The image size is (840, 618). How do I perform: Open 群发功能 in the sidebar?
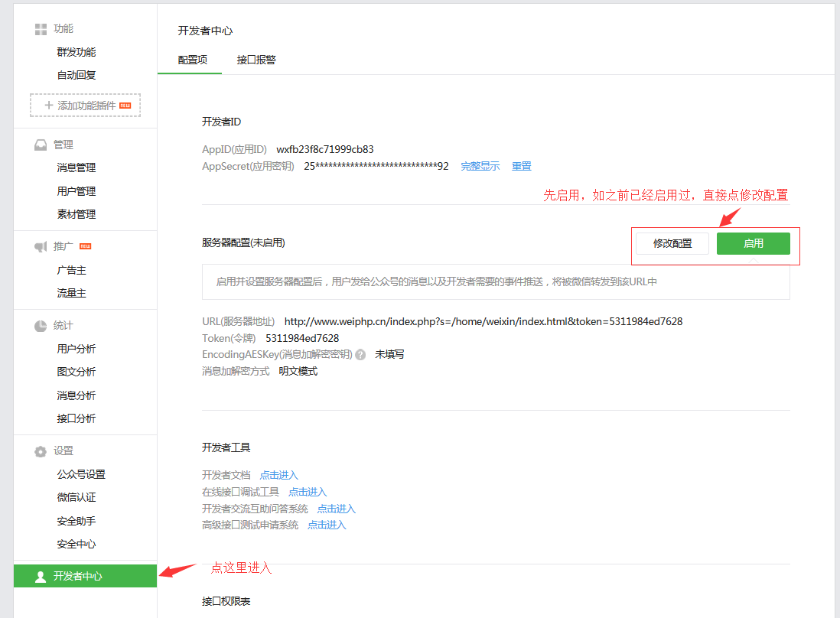coord(77,53)
